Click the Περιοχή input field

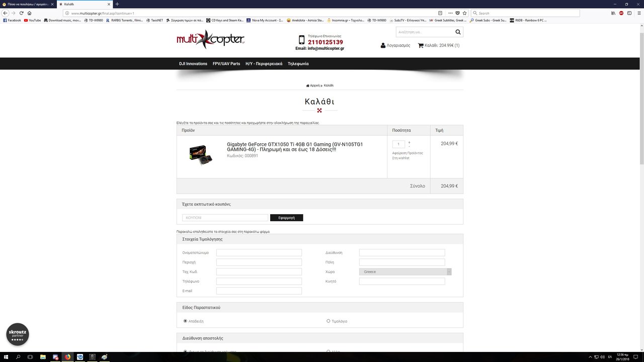(259, 262)
